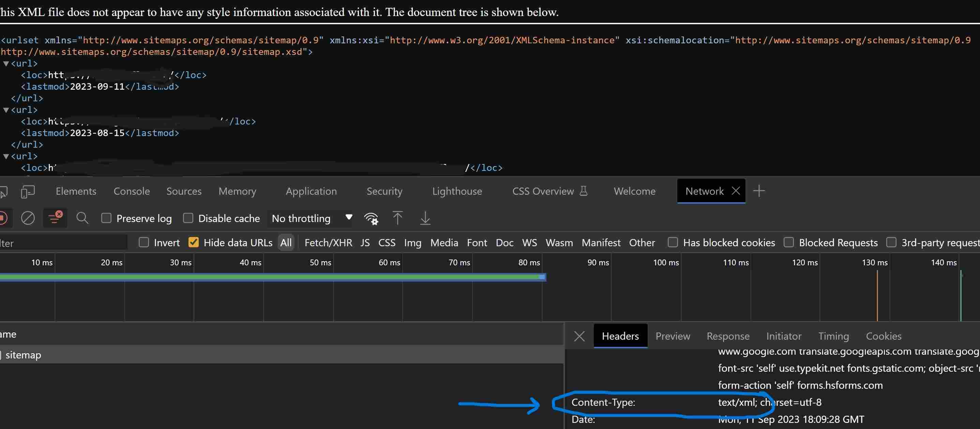Select the sitemap request row
The width and height of the screenshot is (980, 429).
pos(23,355)
